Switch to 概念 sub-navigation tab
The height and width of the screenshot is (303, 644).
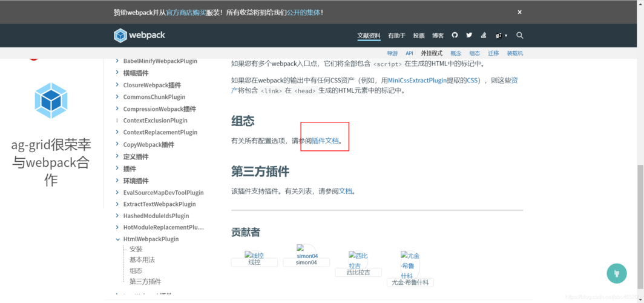click(x=456, y=53)
